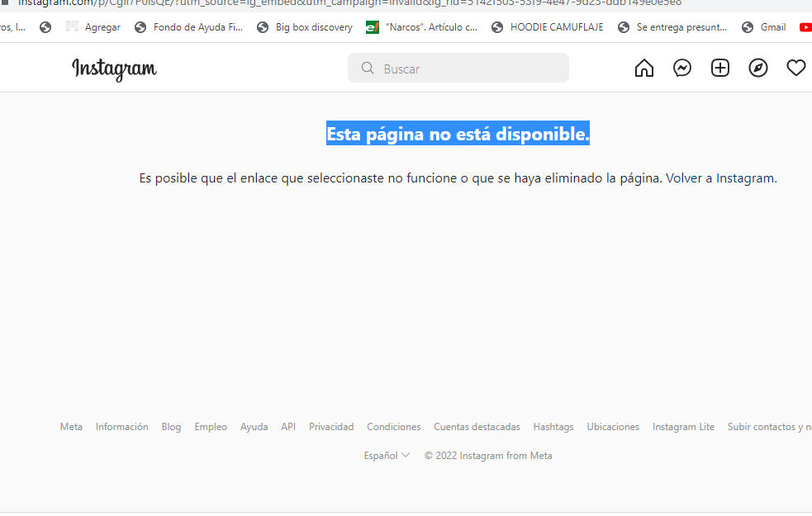Screen dimensions: 812x516
Task: Open HOODIE CAMUFLAJE bookmark
Action: point(548,27)
